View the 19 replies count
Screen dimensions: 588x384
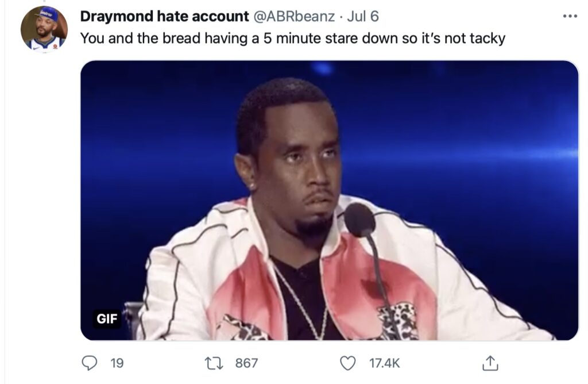(x=117, y=363)
